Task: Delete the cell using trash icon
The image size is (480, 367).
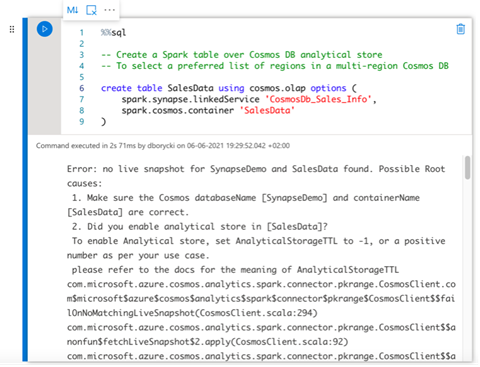Action: (x=460, y=29)
